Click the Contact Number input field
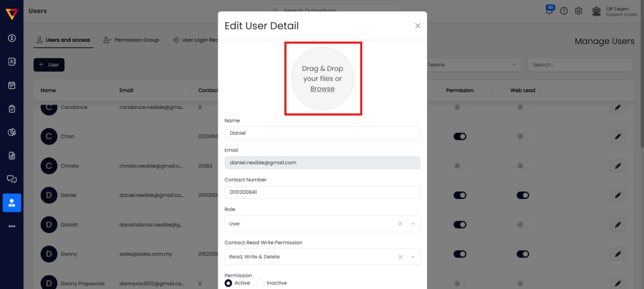 point(322,192)
